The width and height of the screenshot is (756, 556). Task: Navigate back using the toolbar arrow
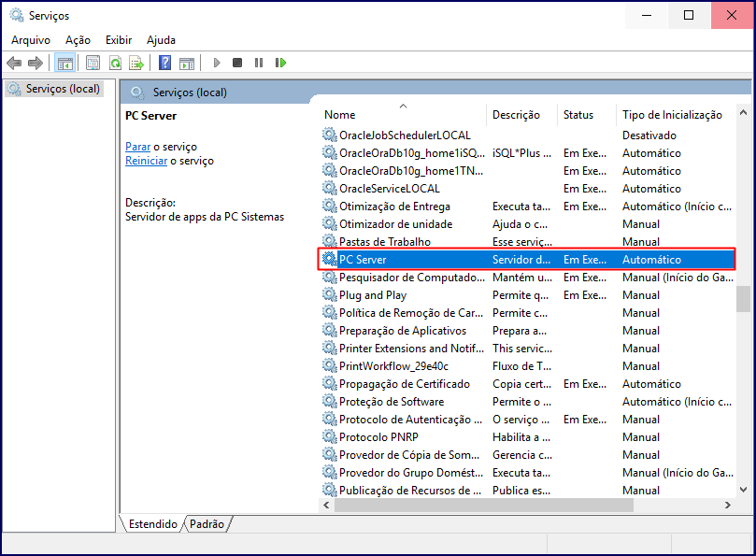tap(13, 63)
